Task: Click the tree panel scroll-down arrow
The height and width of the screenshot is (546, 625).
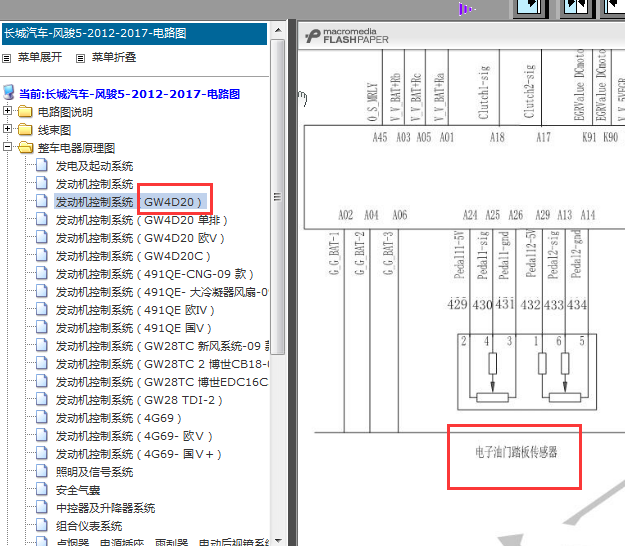Action: tap(278, 540)
